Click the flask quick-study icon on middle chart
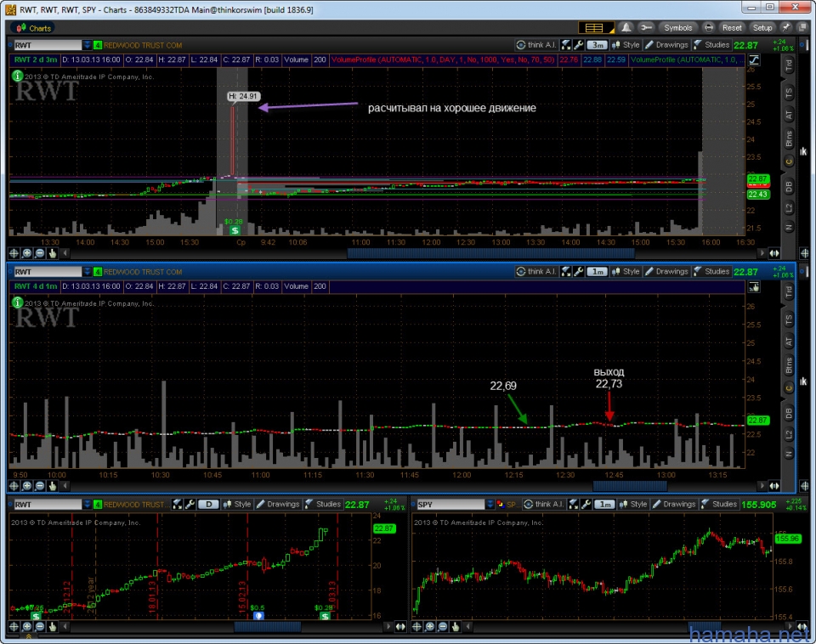This screenshot has width=816, height=644. pos(566,272)
